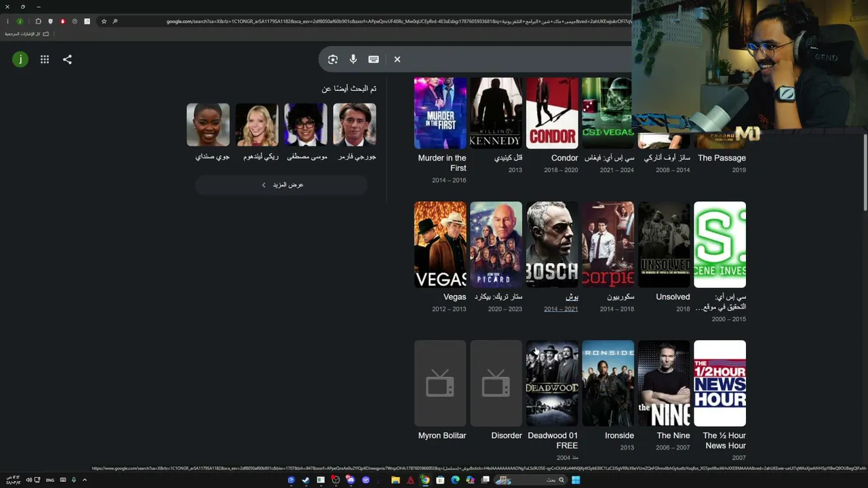Select the Star Trek Picard poster

[496, 245]
